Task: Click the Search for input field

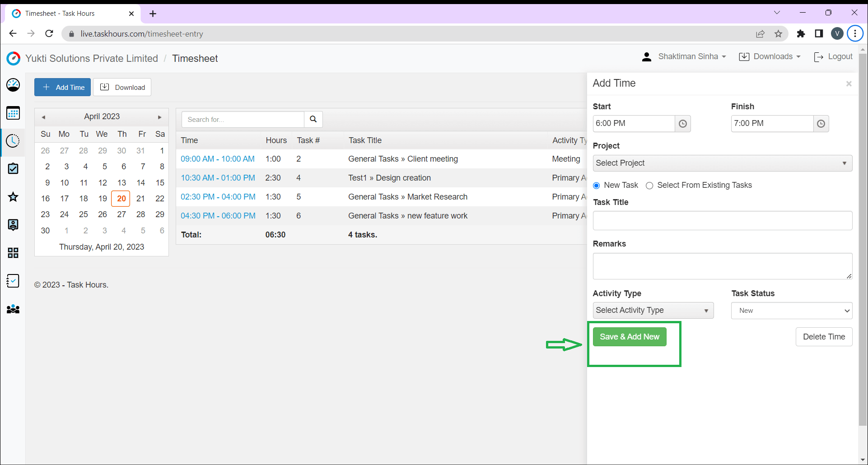Action: (x=243, y=120)
